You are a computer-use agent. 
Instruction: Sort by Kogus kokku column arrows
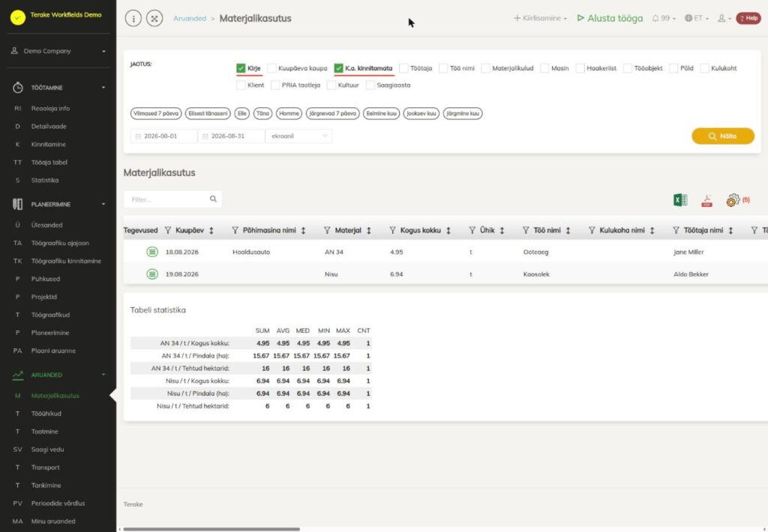(448, 230)
